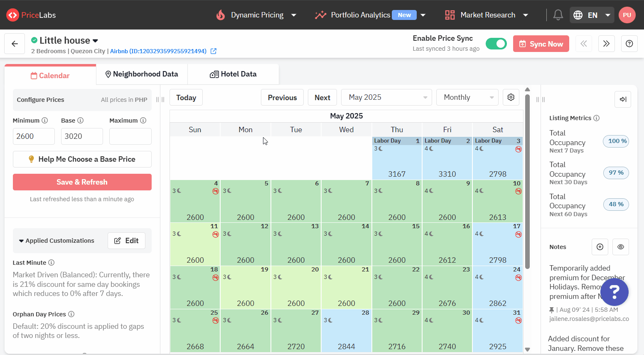Switch to the Neighborhood Data tab
644x355 pixels.
point(142,74)
